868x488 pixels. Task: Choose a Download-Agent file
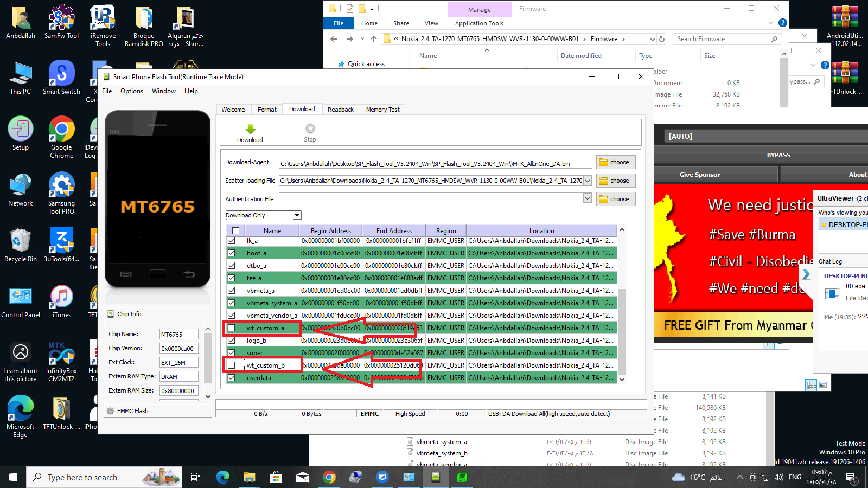(x=615, y=162)
